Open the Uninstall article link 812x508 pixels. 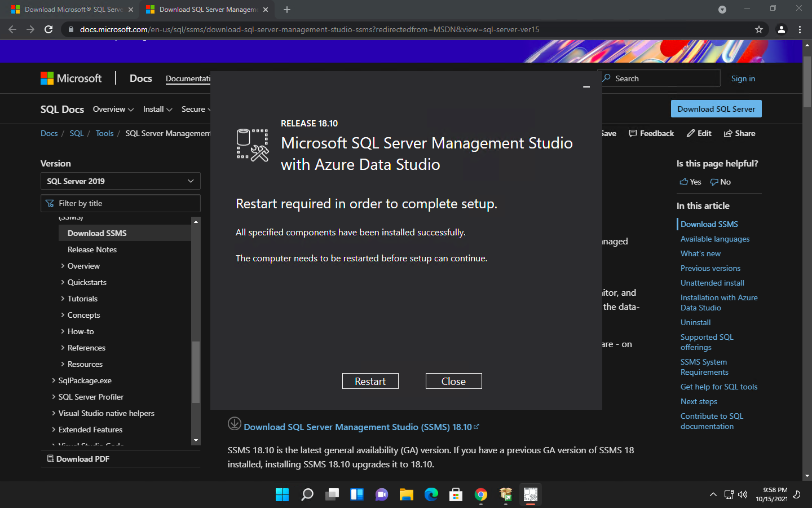(695, 322)
